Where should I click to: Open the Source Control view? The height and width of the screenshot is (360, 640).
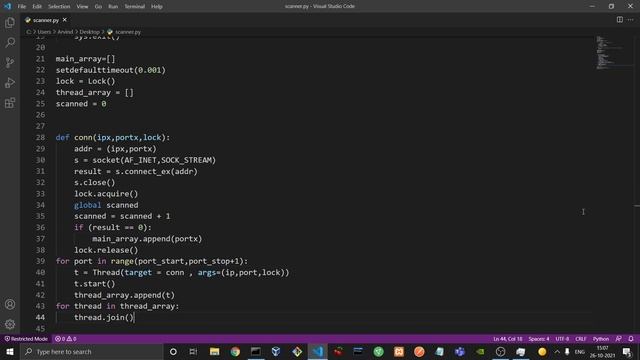[x=10, y=62]
